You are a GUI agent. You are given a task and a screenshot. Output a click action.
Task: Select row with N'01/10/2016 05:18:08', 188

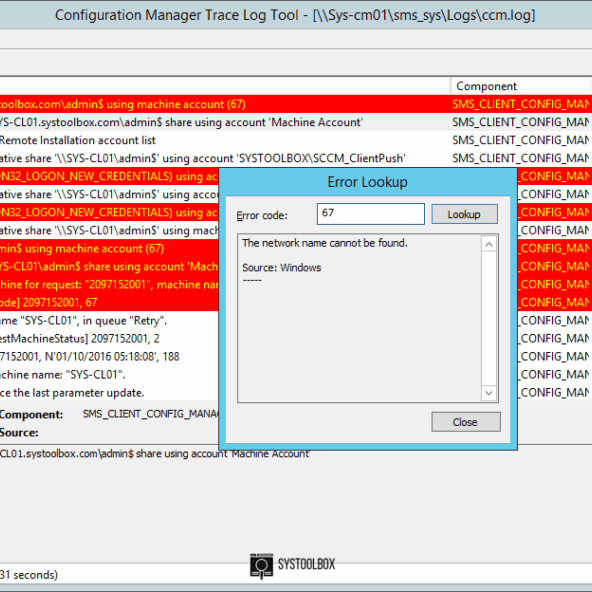[109, 356]
